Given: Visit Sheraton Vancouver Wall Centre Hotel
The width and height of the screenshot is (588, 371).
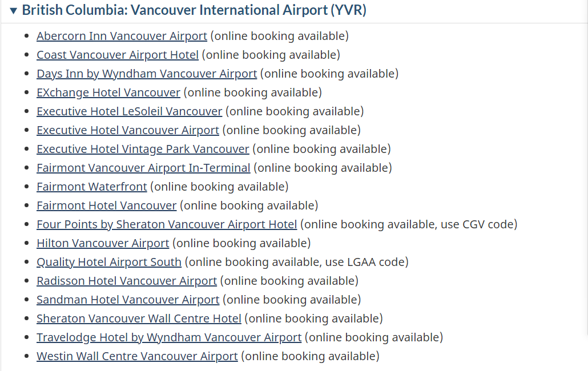Looking at the screenshot, I should pos(139,318).
